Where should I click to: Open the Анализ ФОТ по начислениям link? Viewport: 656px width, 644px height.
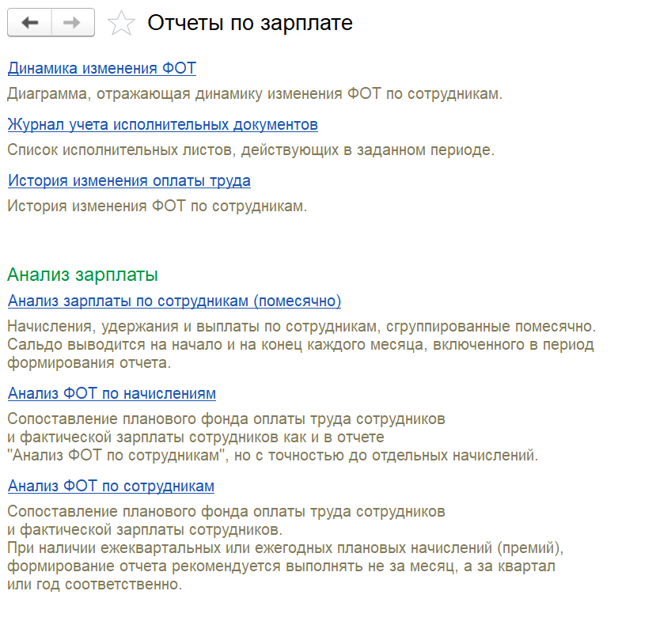(112, 394)
